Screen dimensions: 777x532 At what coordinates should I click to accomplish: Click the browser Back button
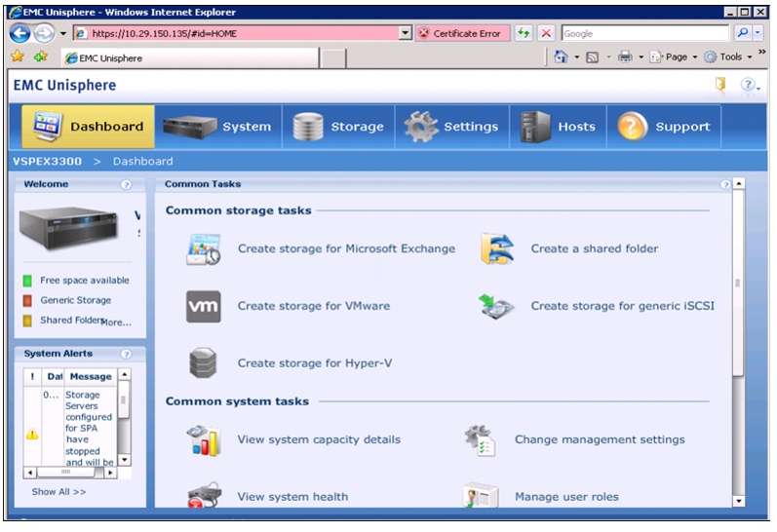point(19,33)
